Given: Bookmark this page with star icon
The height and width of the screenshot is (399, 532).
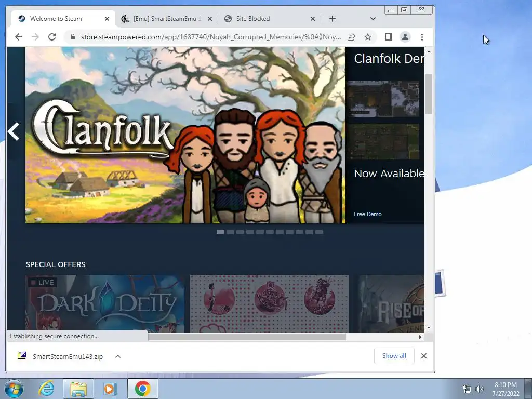Looking at the screenshot, I should 368,37.
